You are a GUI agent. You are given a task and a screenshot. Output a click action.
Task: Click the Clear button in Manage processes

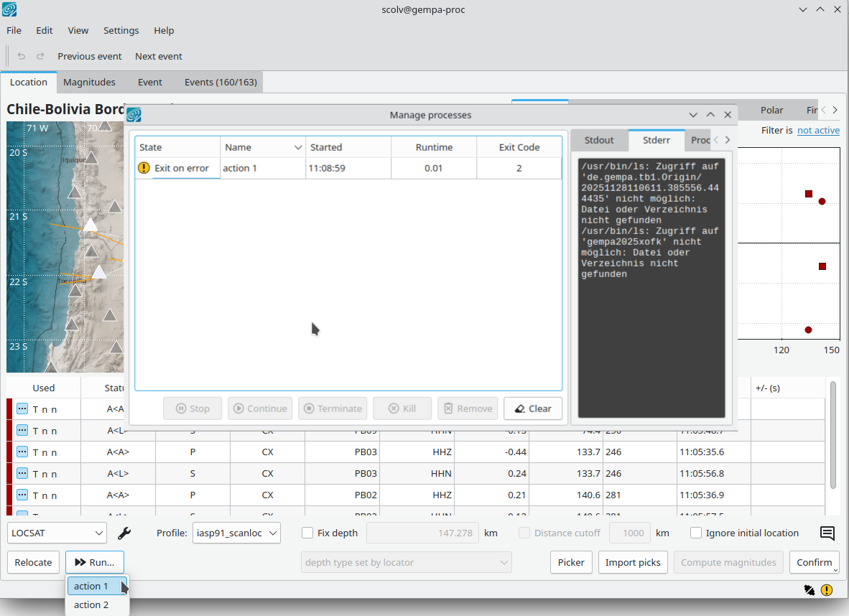(532, 409)
